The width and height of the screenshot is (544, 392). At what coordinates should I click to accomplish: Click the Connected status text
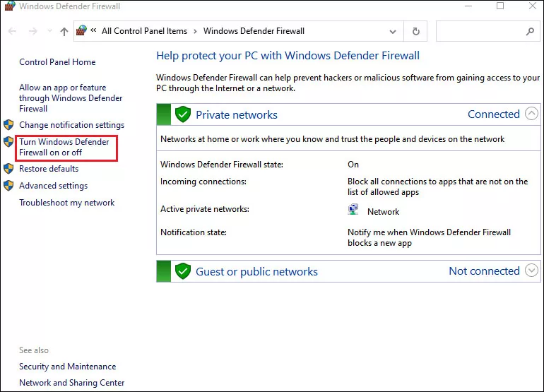(494, 114)
